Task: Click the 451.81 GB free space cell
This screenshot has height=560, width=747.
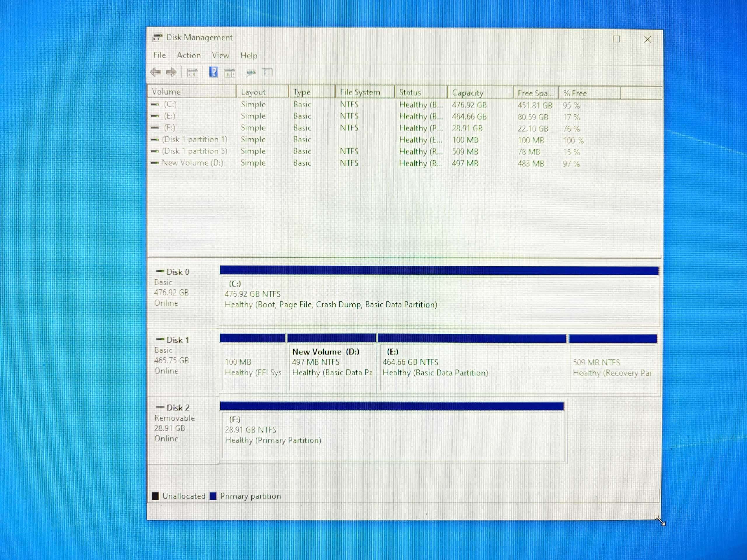Action: (535, 106)
